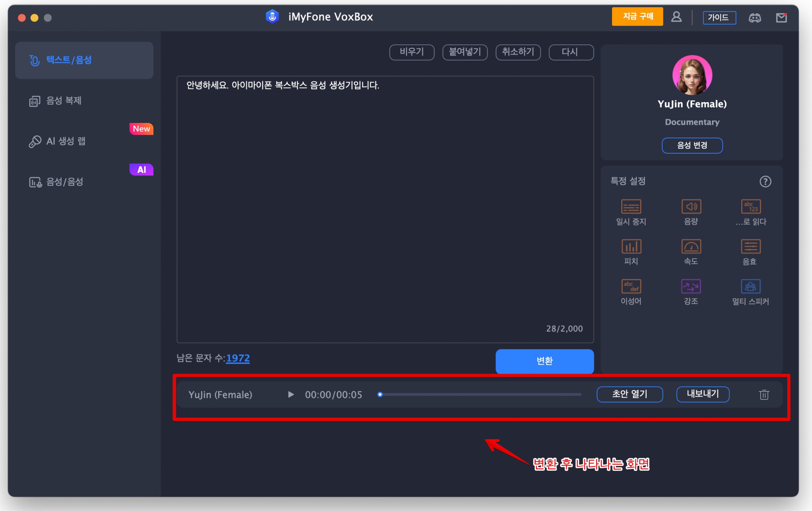Open the user account profile icon
The width and height of the screenshot is (812, 511).
pyautogui.click(x=676, y=17)
